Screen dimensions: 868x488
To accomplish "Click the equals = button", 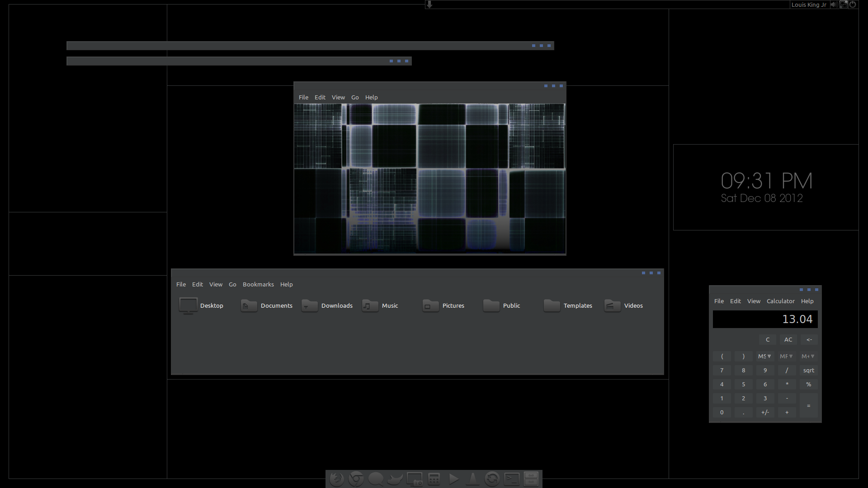I will (808, 405).
